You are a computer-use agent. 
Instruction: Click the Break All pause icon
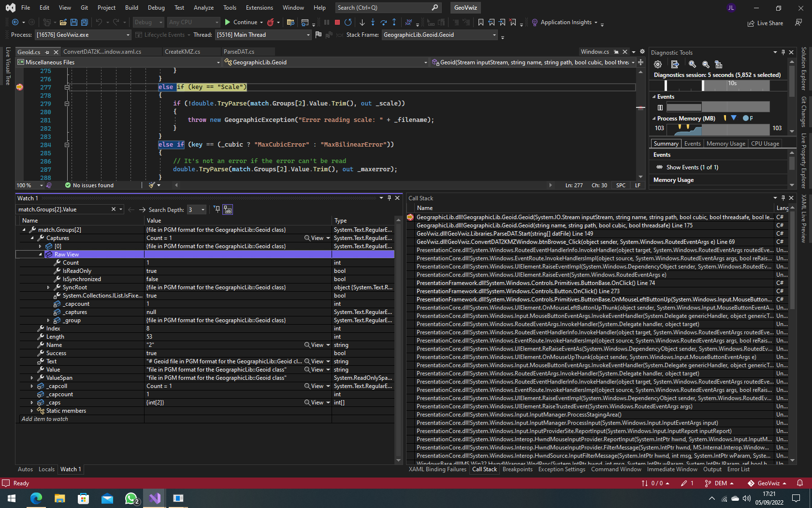(327, 22)
